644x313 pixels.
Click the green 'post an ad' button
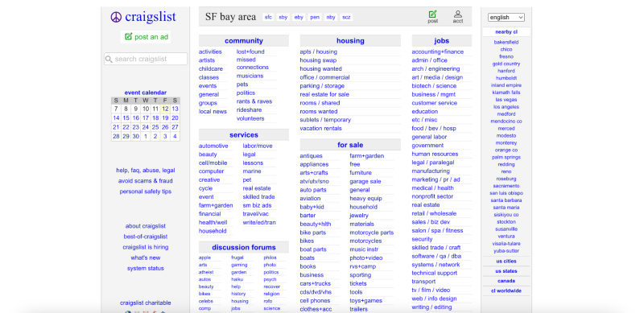coord(146,37)
